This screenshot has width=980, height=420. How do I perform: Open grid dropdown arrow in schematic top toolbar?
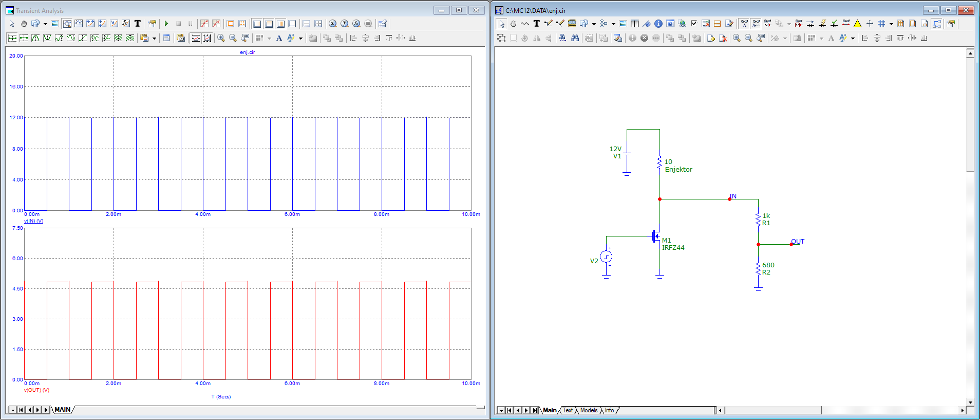pyautogui.click(x=891, y=24)
